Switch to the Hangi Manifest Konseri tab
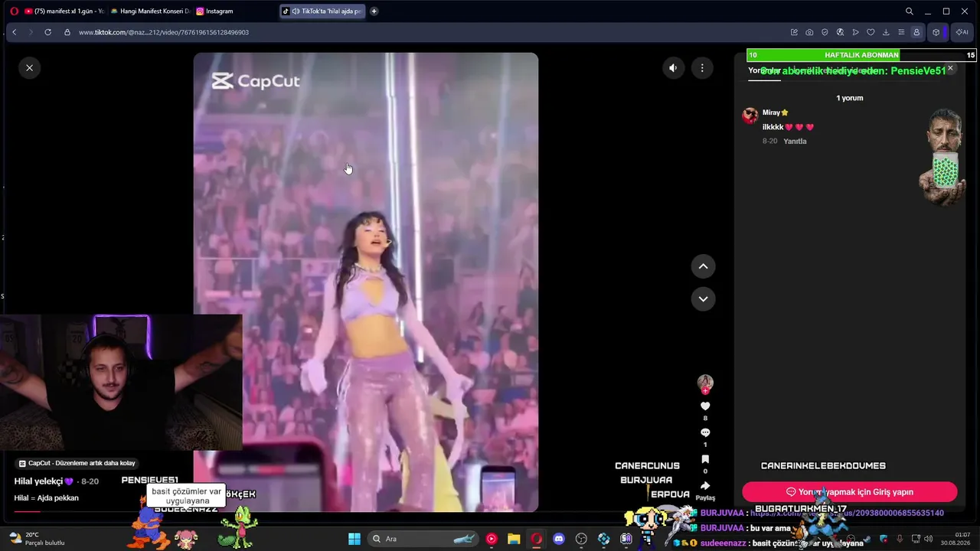This screenshot has height=551, width=980. coord(149,11)
